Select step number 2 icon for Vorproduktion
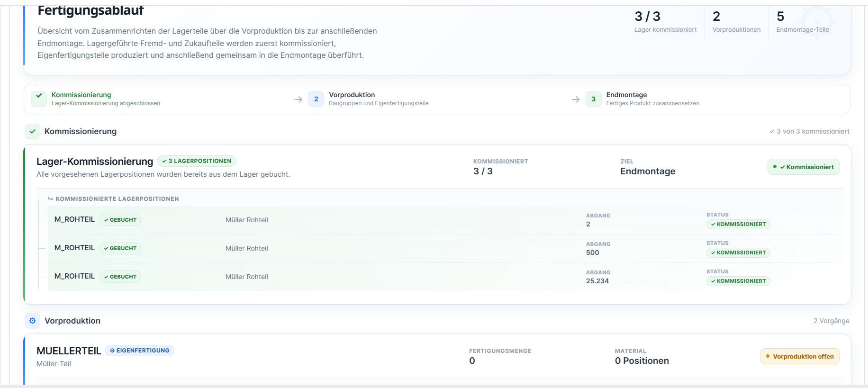Image resolution: width=868 pixels, height=388 pixels. pyautogui.click(x=316, y=99)
